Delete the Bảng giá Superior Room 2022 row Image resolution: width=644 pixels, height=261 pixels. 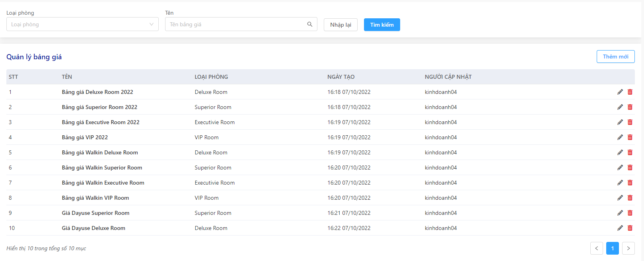[630, 107]
